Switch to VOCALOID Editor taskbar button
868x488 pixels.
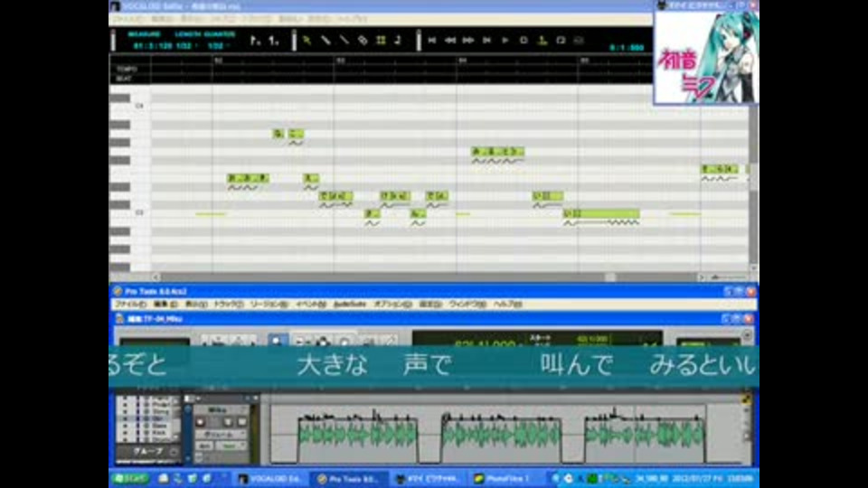point(270,479)
